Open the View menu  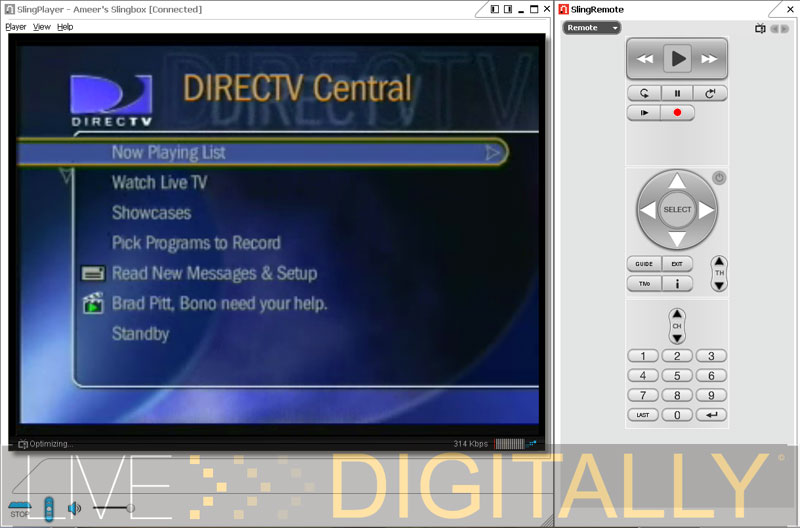[42, 27]
